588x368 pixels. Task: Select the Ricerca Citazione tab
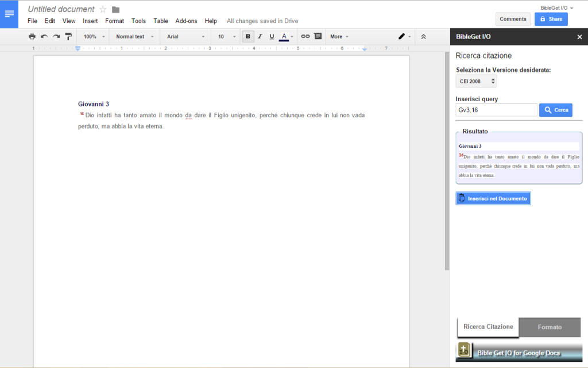[488, 327]
